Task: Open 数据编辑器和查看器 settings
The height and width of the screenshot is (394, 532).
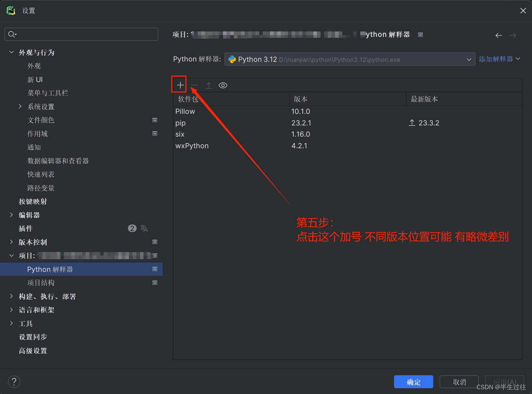Action: [58, 161]
